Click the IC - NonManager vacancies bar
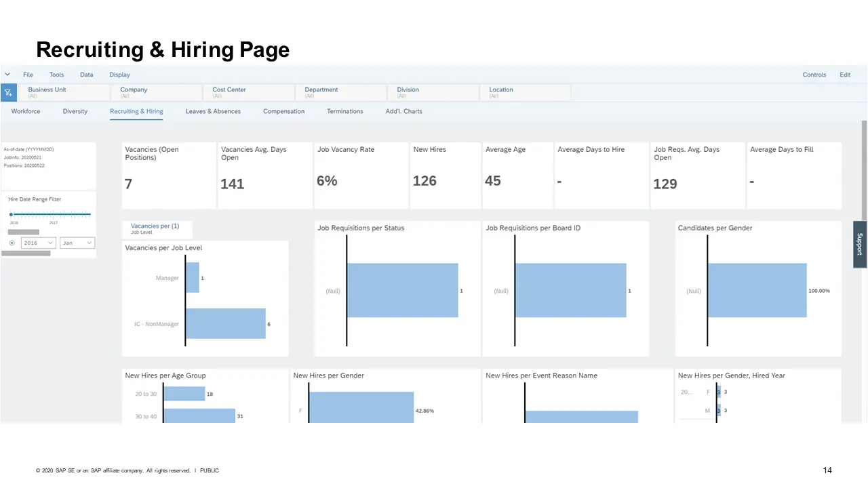This screenshot has height=488, width=868. click(225, 324)
